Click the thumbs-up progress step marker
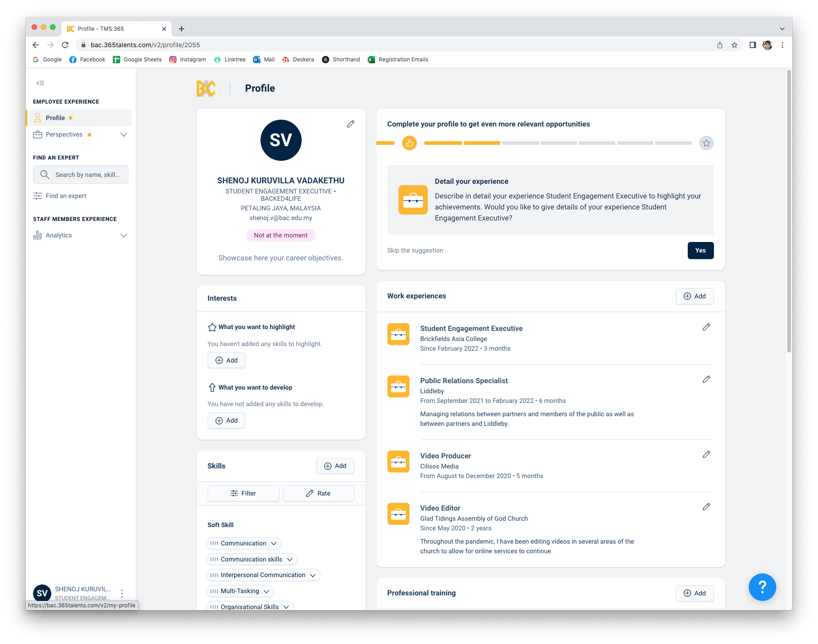The height and width of the screenshot is (644, 818). 409,143
